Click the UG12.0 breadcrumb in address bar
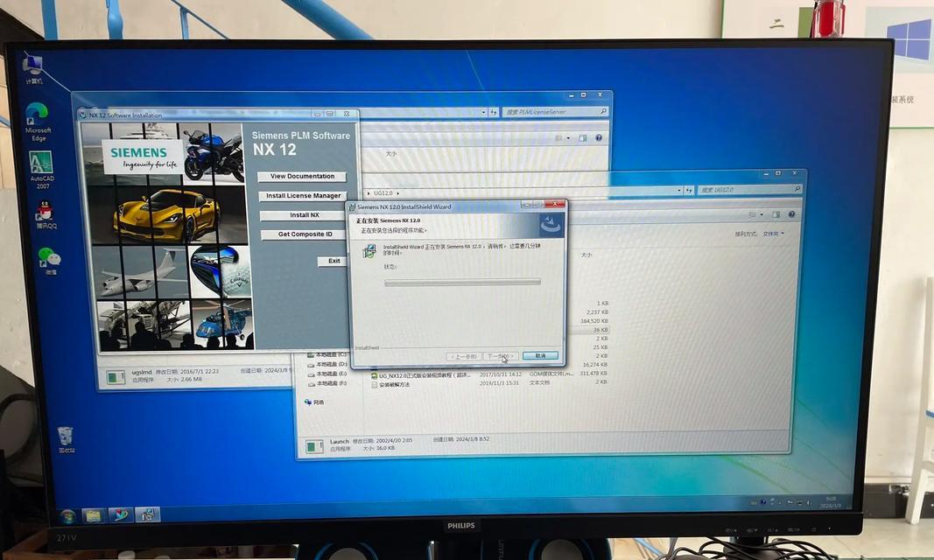Image resolution: width=934 pixels, height=560 pixels. pos(383,193)
